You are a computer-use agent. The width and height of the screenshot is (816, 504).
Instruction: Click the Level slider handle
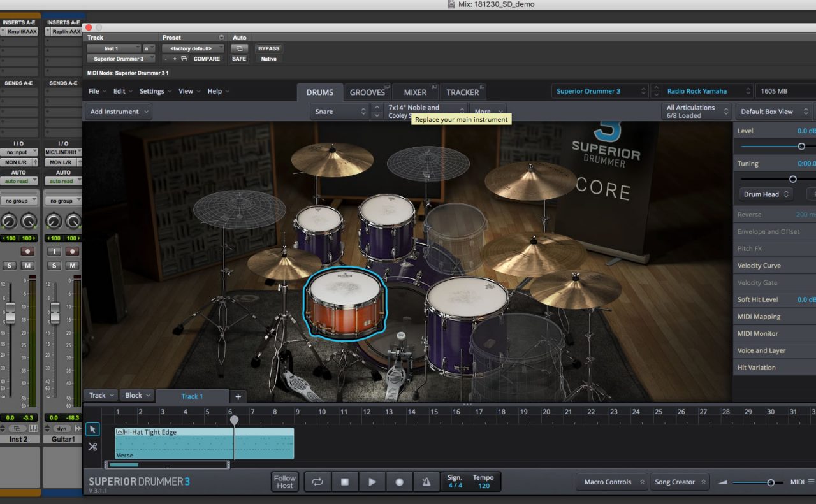click(x=801, y=146)
